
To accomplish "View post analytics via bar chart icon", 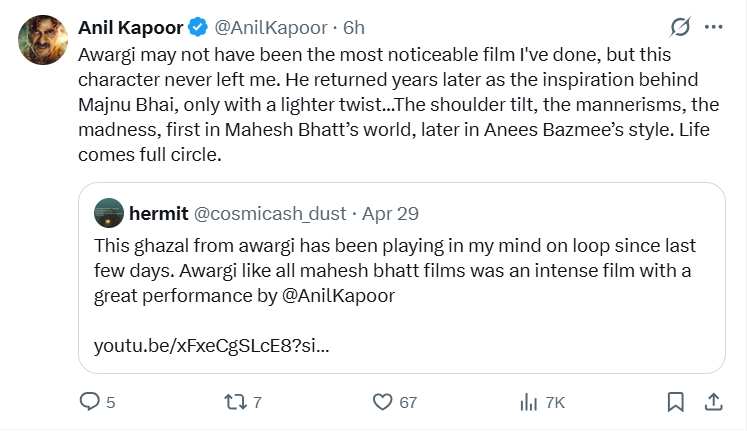I will point(529,402).
